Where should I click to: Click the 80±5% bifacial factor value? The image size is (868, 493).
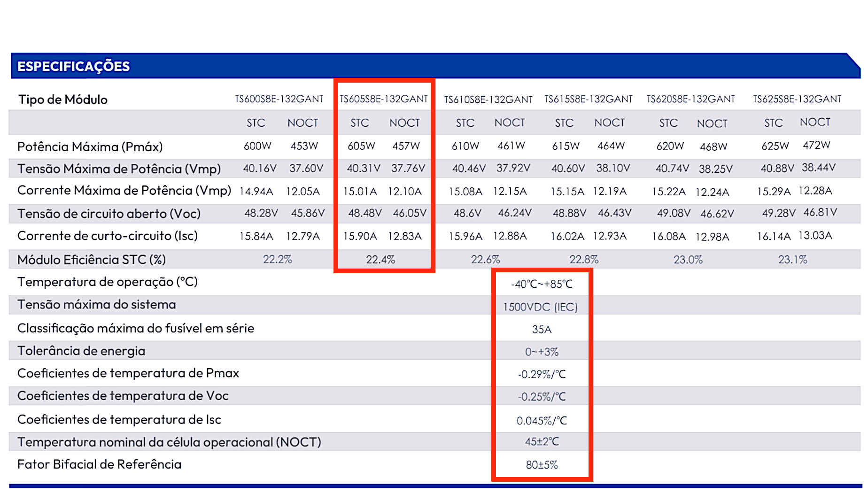542,465
